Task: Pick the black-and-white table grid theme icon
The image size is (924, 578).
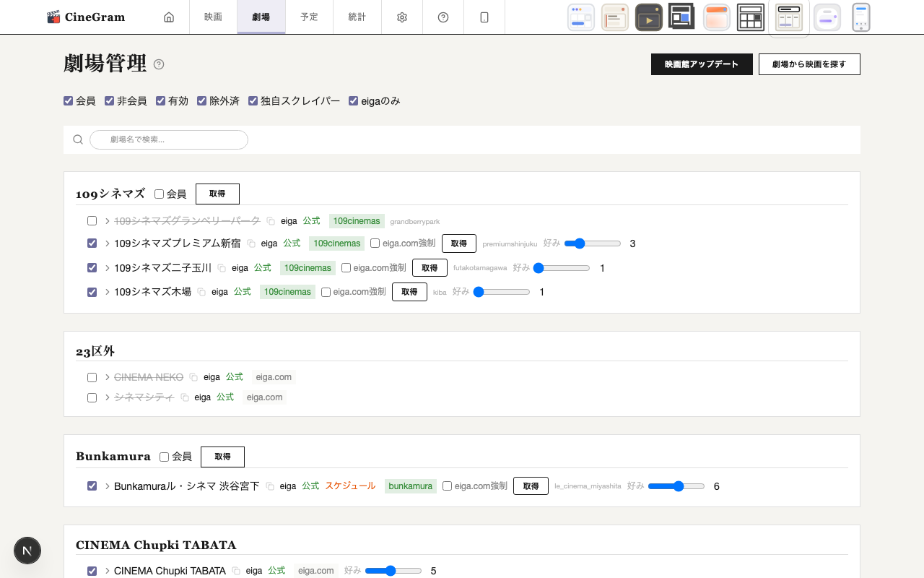Action: pos(751,17)
